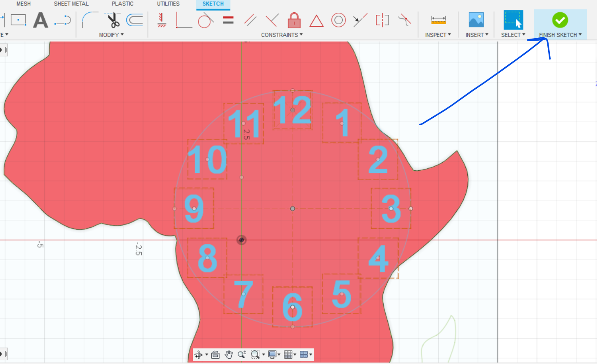Click the Measure ruler icon
Image resolution: width=597 pixels, height=364 pixels.
click(438, 20)
